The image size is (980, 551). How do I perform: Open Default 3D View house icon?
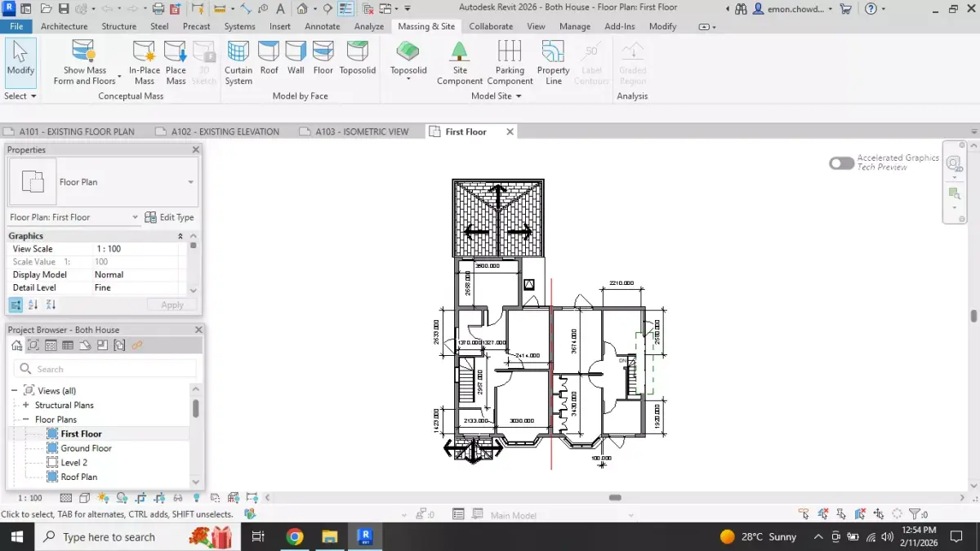(x=302, y=9)
